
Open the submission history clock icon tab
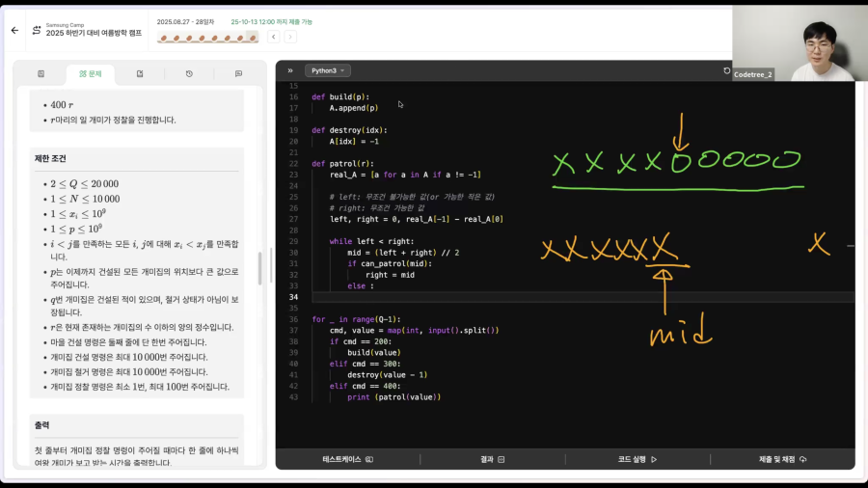(189, 73)
